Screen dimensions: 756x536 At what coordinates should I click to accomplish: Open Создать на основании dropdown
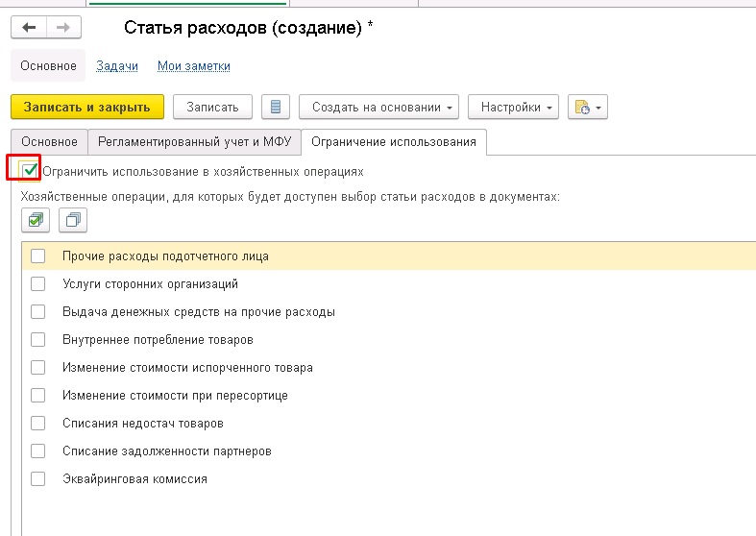pyautogui.click(x=378, y=107)
